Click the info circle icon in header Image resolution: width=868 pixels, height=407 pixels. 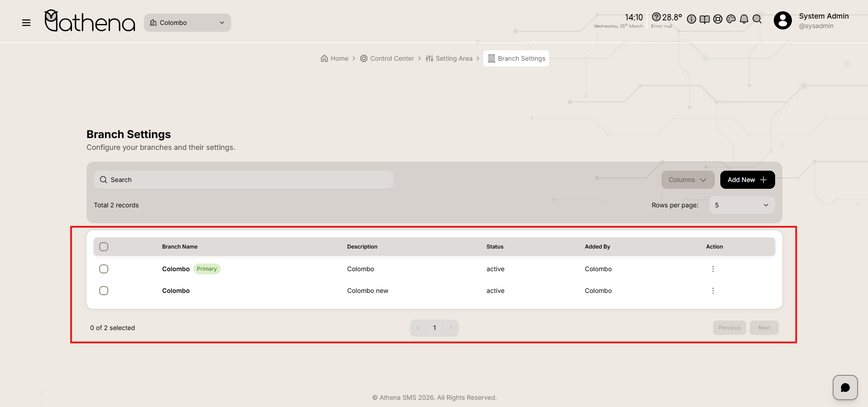pyautogui.click(x=691, y=19)
